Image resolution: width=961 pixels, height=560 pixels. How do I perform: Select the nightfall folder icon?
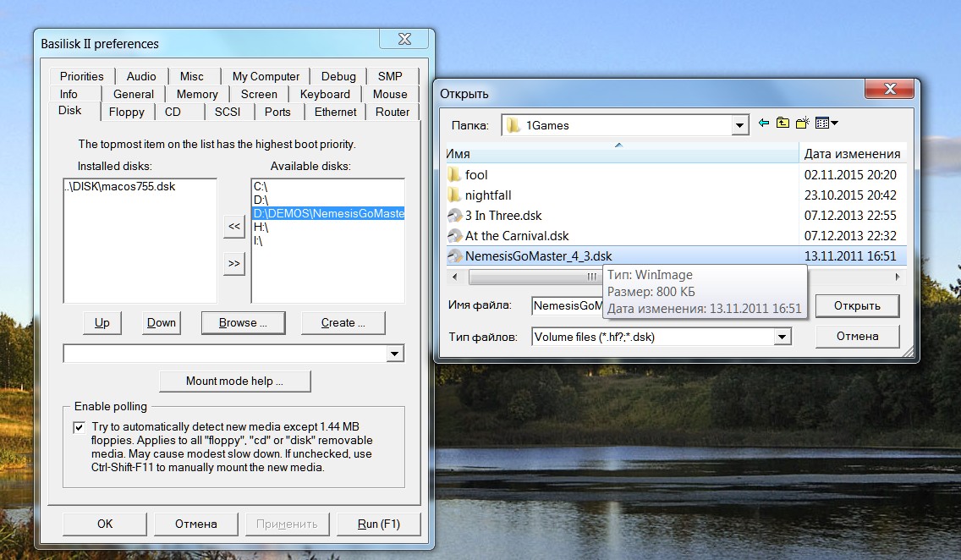click(x=455, y=195)
